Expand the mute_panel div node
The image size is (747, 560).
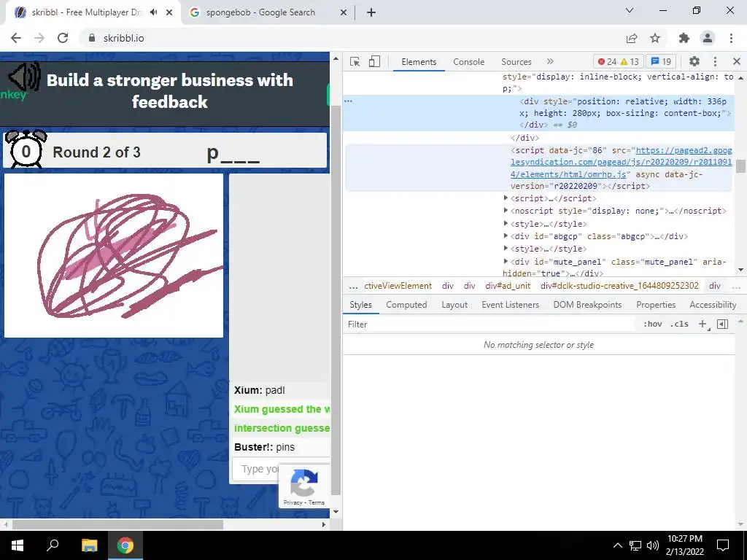pos(506,261)
